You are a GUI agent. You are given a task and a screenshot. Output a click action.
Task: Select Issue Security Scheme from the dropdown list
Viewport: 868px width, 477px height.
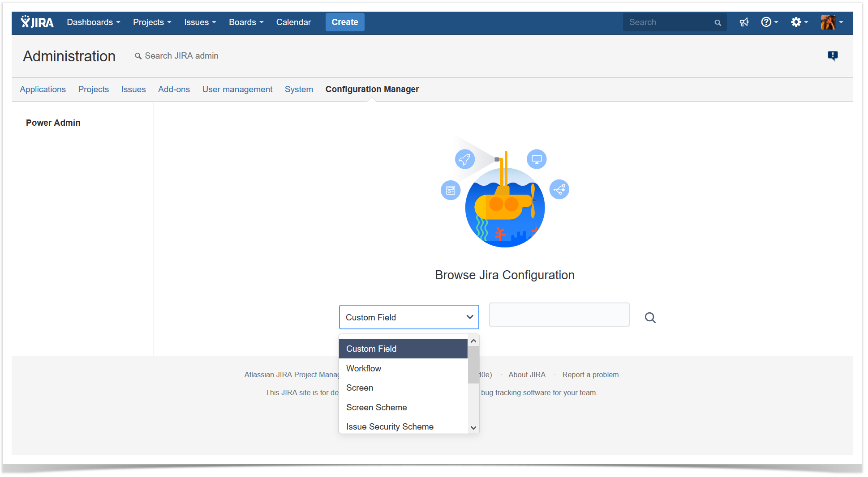(x=403, y=426)
